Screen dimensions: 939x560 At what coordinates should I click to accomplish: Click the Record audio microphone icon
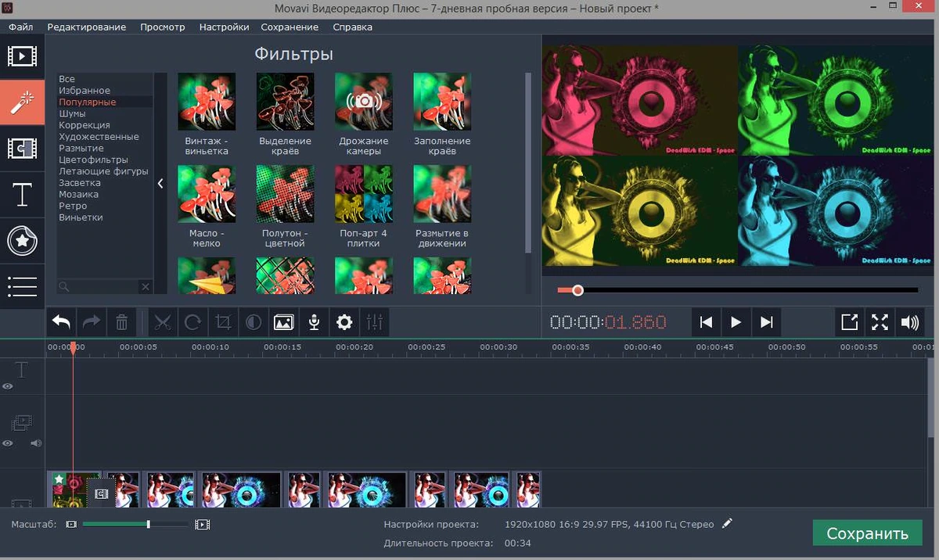tap(314, 321)
